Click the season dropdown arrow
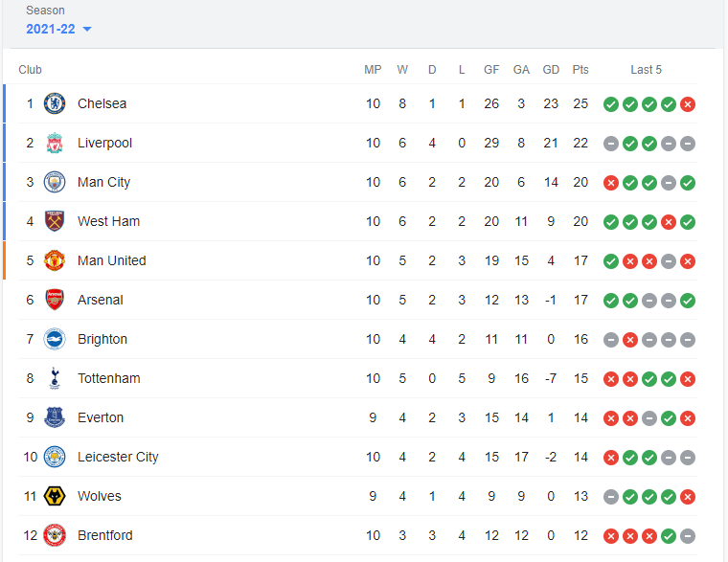 [x=87, y=30]
